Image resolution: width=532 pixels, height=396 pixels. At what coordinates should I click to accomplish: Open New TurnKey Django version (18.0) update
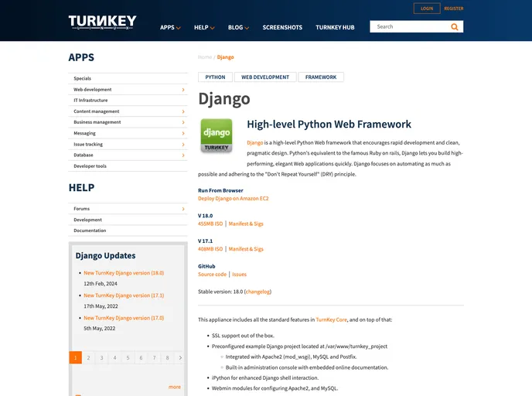coord(124,273)
